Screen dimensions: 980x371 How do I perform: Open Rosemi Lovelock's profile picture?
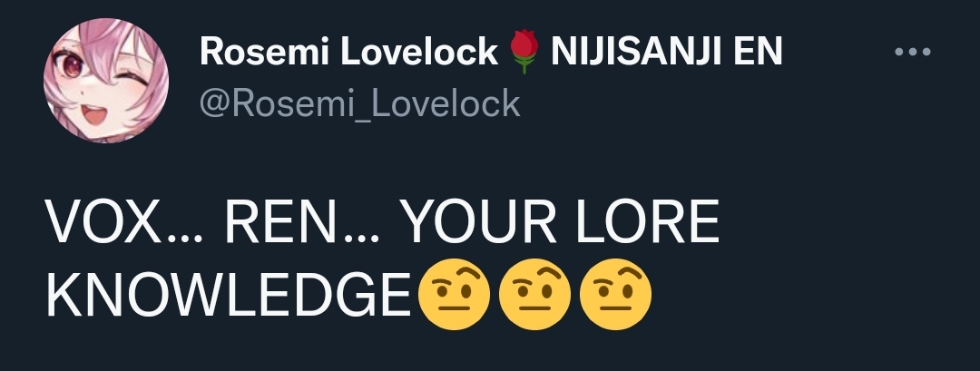click(105, 81)
